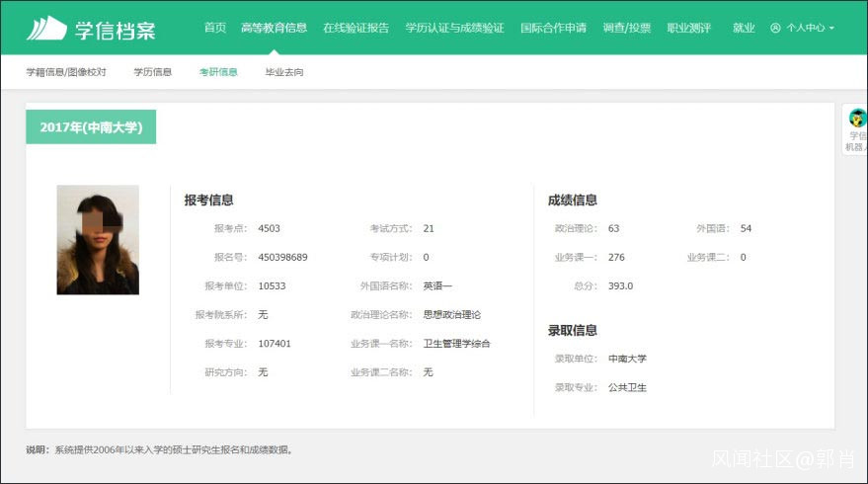This screenshot has height=484, width=868.
Task: Select 外国语 score 54
Action: pos(746,228)
